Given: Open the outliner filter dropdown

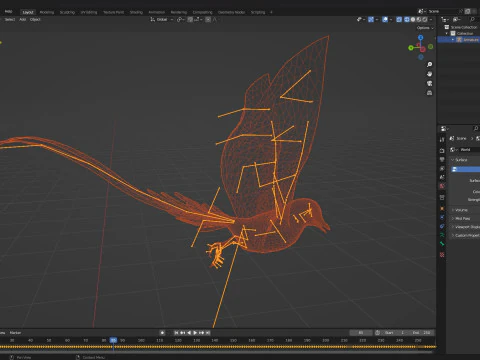Looking at the screenshot, I should coord(457,20).
